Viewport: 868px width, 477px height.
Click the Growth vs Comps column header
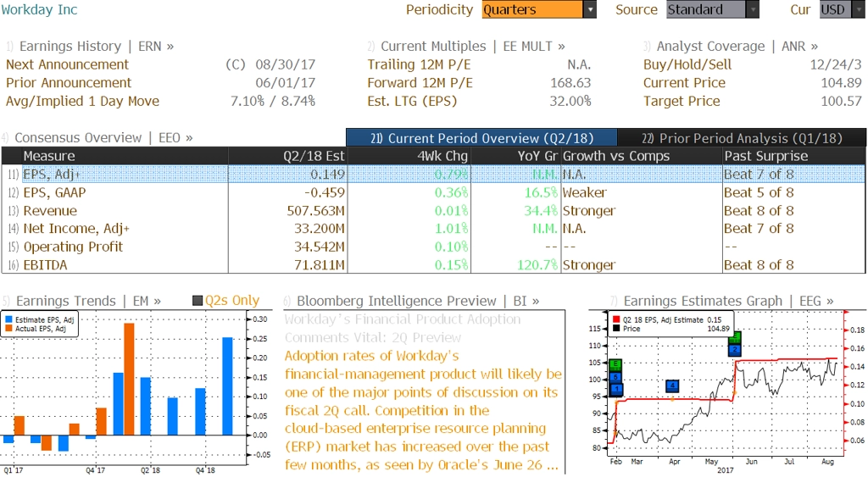point(642,156)
